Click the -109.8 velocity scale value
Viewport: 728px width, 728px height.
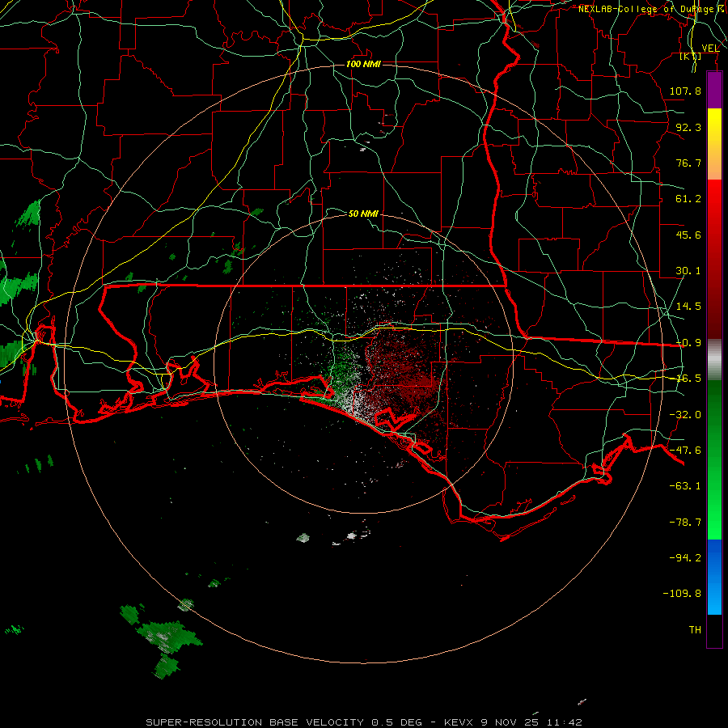[x=682, y=594]
